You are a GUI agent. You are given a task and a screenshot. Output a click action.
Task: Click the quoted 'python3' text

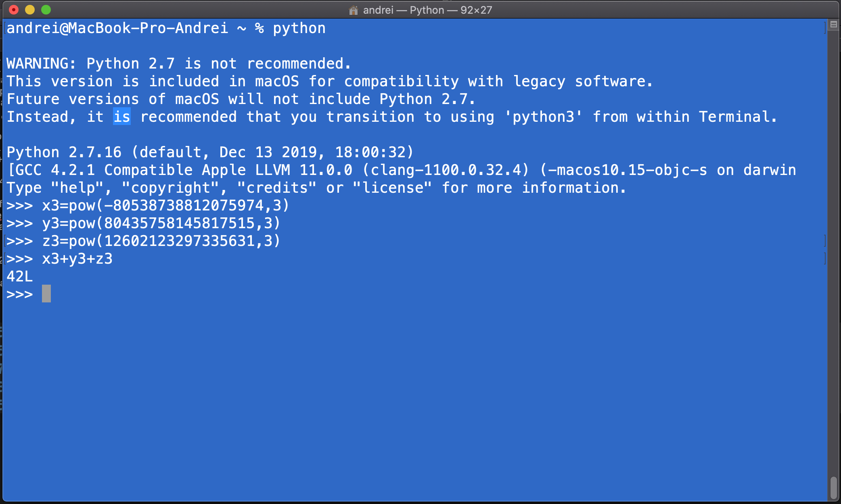click(544, 117)
